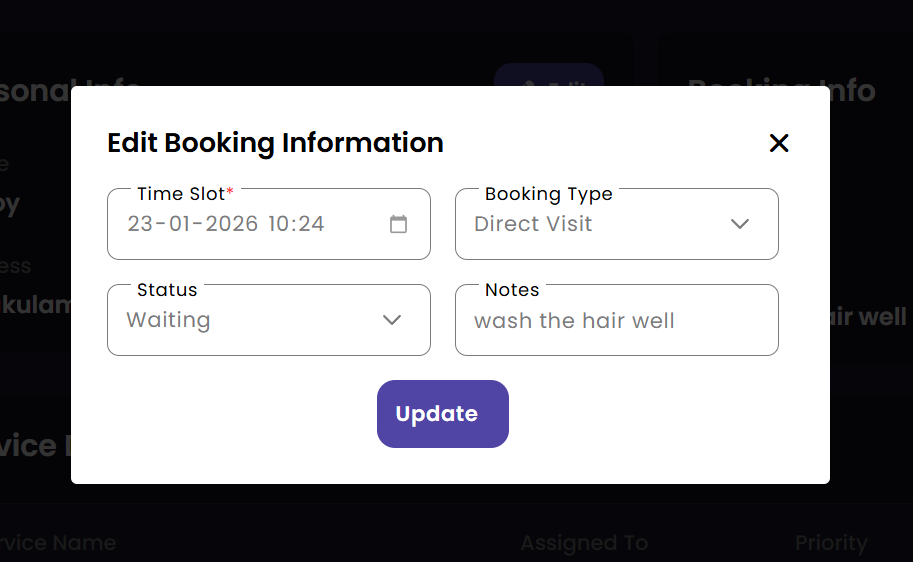This screenshot has height=562, width=913.
Task: Click the Edit Booking Information heading
Action: [275, 143]
